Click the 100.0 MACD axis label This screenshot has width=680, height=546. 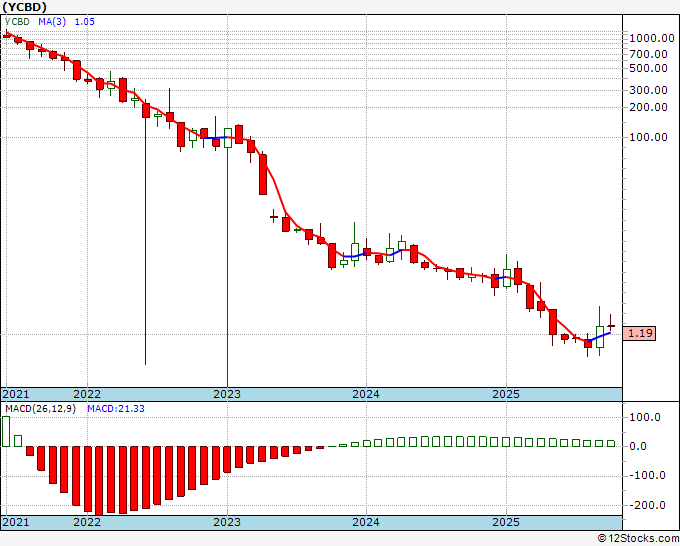644,418
